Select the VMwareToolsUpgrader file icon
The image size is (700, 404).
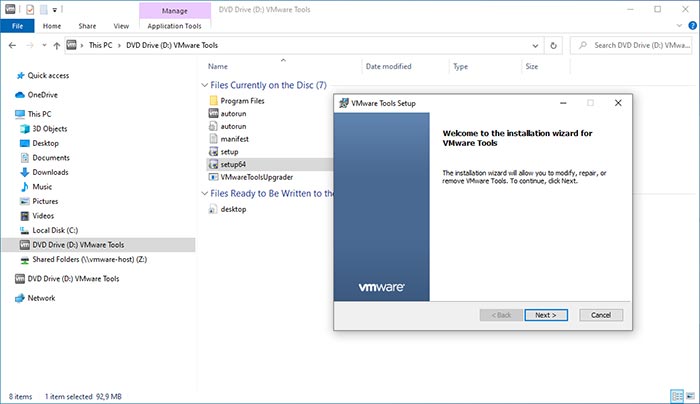(x=213, y=177)
